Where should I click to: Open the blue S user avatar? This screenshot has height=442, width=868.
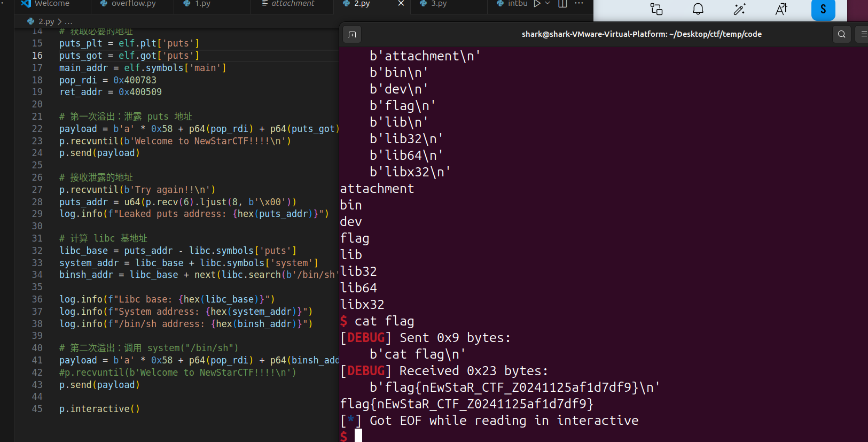[823, 10]
